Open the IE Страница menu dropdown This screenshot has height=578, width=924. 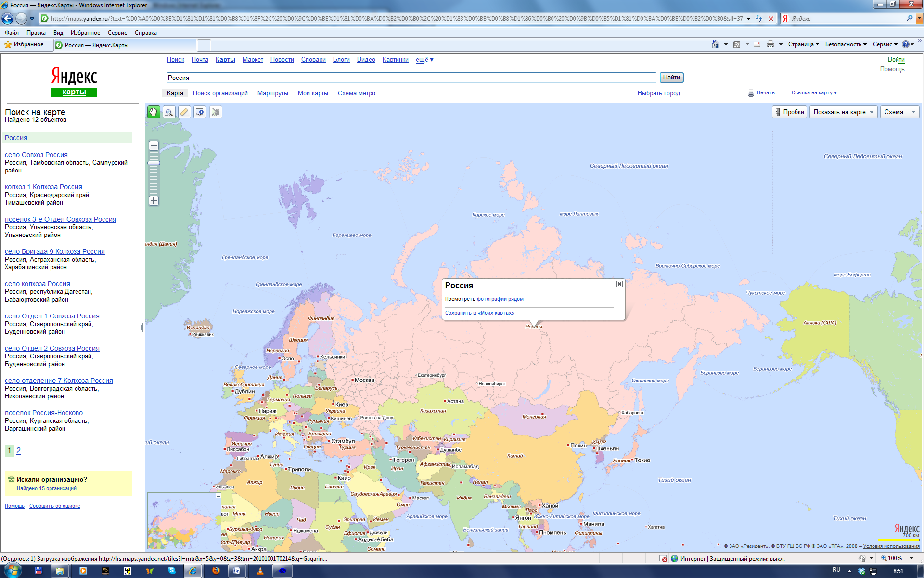pyautogui.click(x=803, y=44)
